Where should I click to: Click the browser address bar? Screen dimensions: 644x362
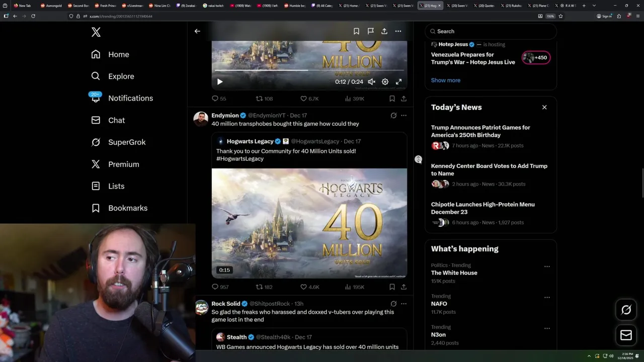click(x=302, y=16)
